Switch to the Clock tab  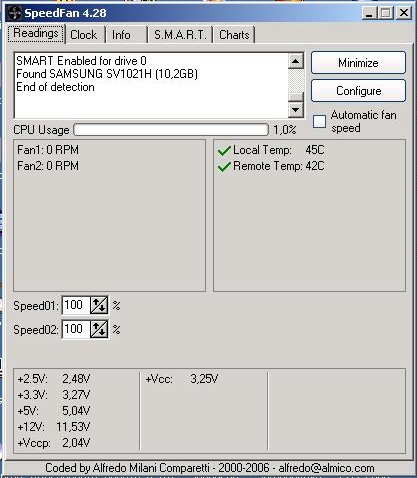pyautogui.click(x=84, y=35)
